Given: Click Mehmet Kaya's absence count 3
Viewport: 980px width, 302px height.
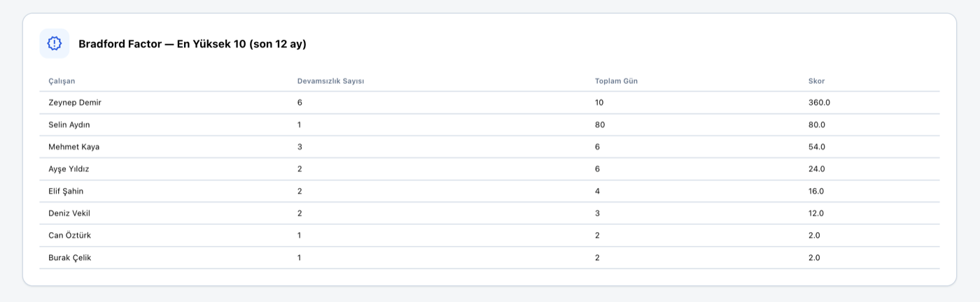Looking at the screenshot, I should tap(300, 147).
